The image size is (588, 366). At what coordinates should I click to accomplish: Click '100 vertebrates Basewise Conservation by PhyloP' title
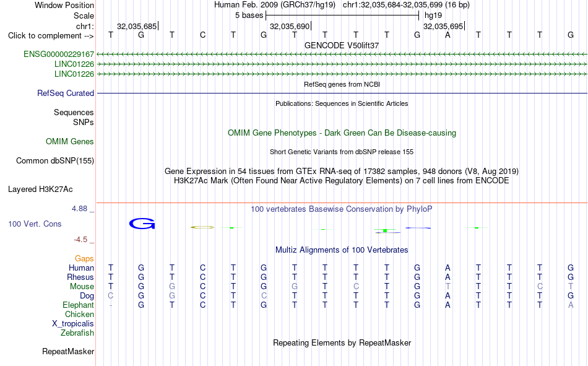342,209
